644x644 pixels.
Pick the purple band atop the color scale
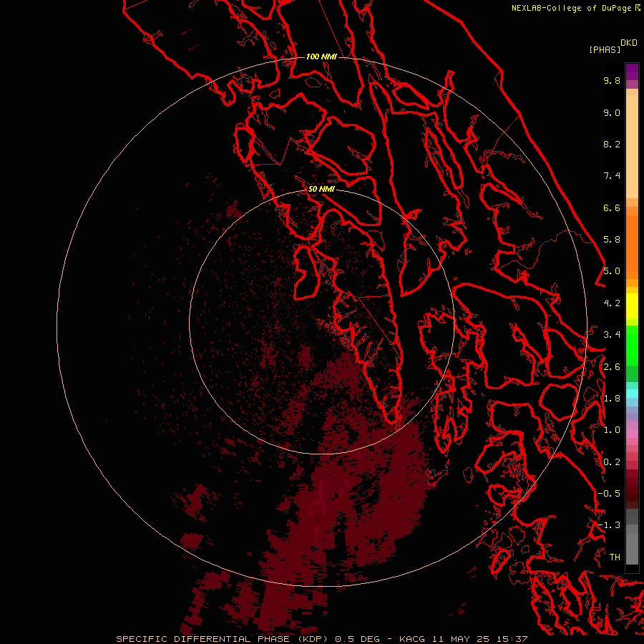tap(632, 72)
